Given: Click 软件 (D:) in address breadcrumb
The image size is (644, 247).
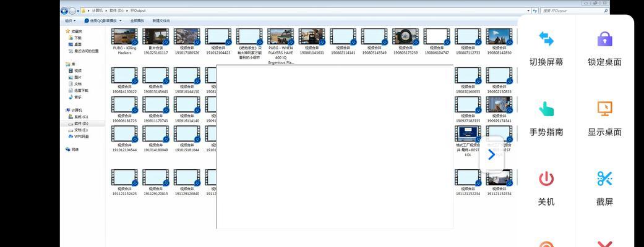Looking at the screenshot, I should tap(116, 10).
